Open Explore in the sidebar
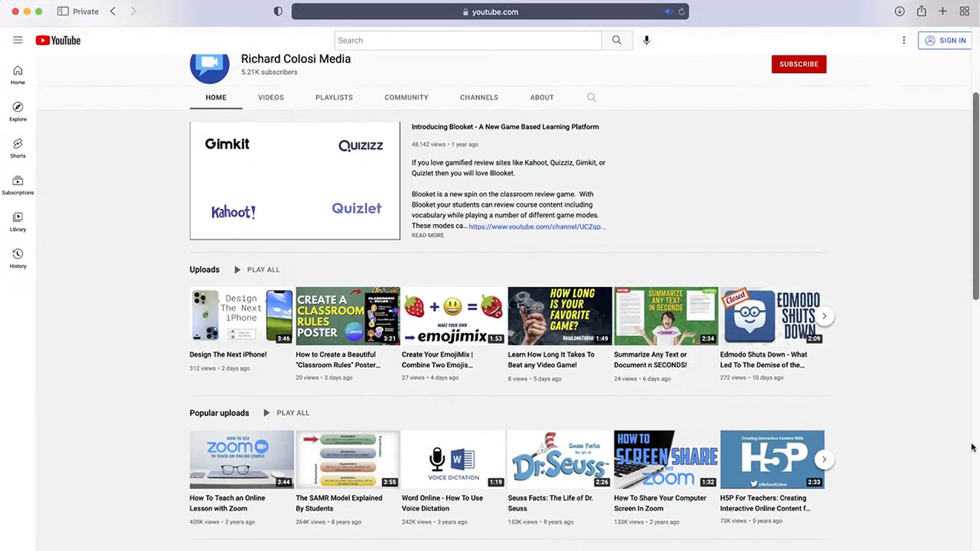This screenshot has height=551, width=980. pyautogui.click(x=18, y=111)
